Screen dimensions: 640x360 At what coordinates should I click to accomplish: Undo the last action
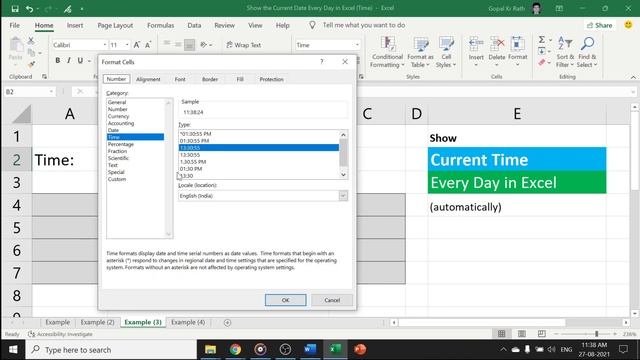click(x=29, y=9)
